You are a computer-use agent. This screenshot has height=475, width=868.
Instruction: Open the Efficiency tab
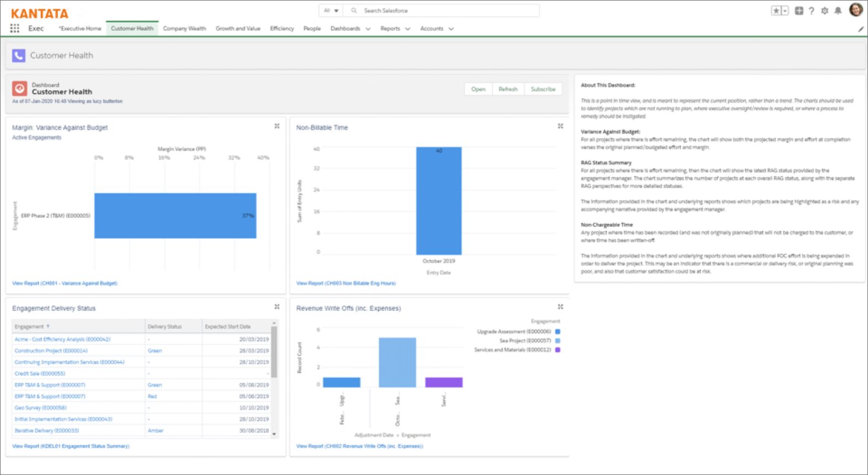pos(282,29)
